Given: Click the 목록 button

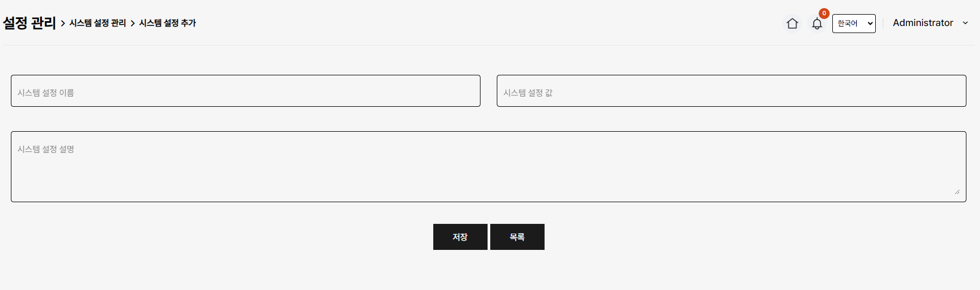Looking at the screenshot, I should [x=517, y=237].
